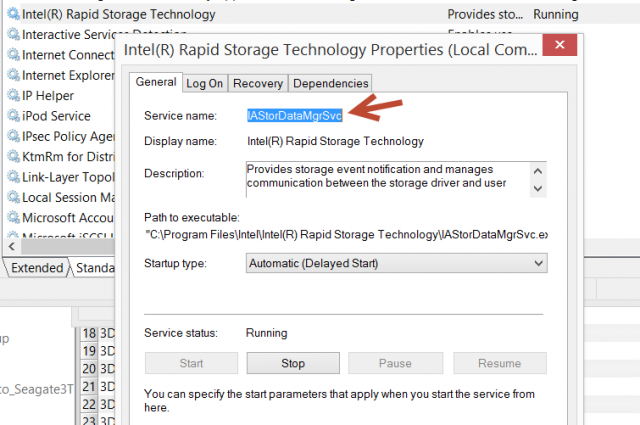The image size is (640, 425).
Task: Click gear icon for Link-Layer Topology service
Action: coord(13,177)
